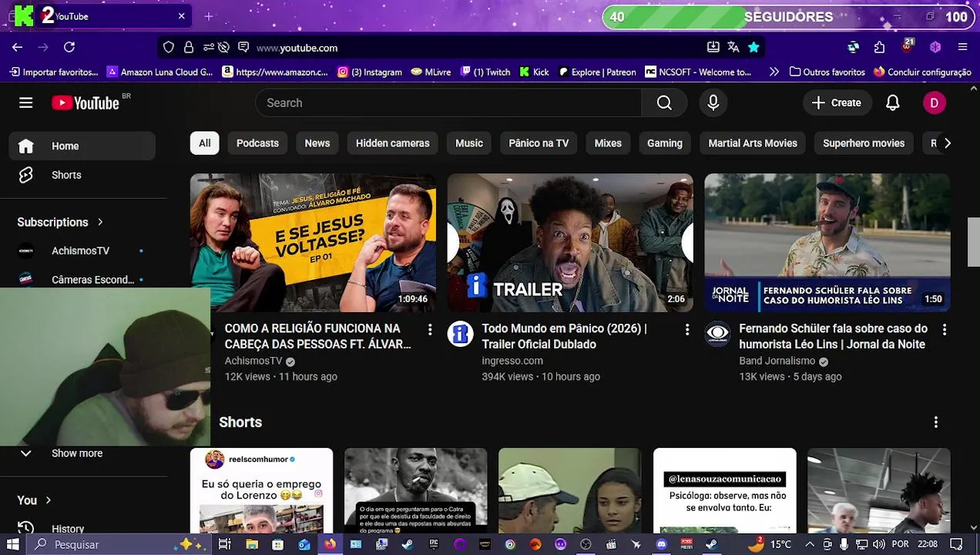This screenshot has width=980, height=555.
Task: Expand sidebar with Show more
Action: (x=82, y=453)
